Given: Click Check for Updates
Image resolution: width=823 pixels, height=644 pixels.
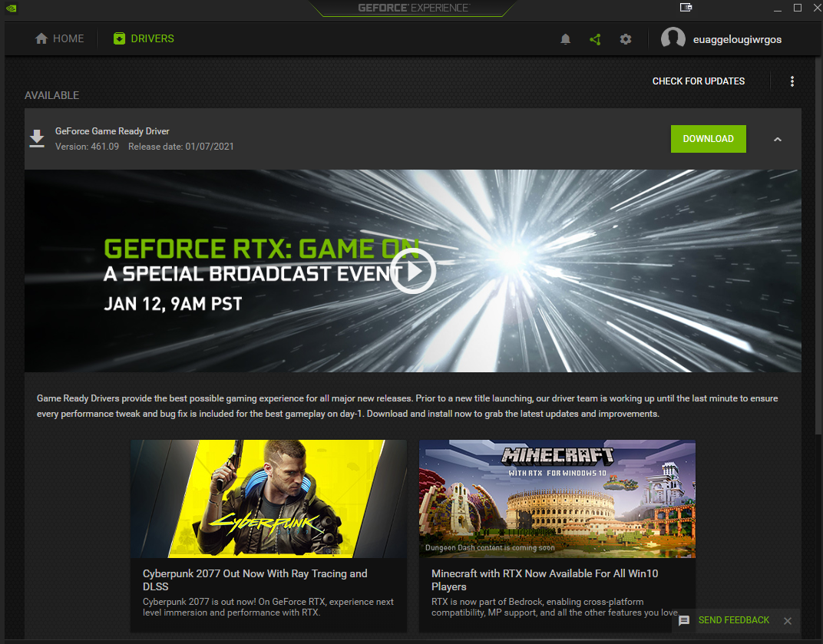Looking at the screenshot, I should click(x=698, y=81).
